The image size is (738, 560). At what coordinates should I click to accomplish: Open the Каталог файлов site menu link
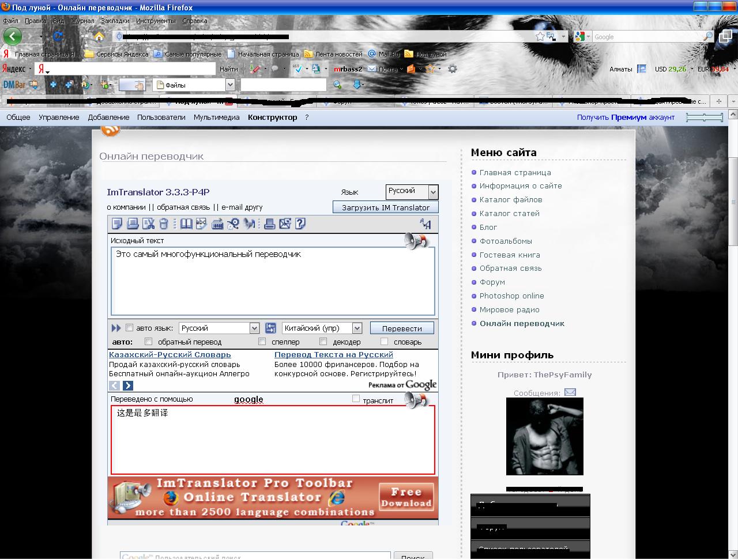point(511,199)
